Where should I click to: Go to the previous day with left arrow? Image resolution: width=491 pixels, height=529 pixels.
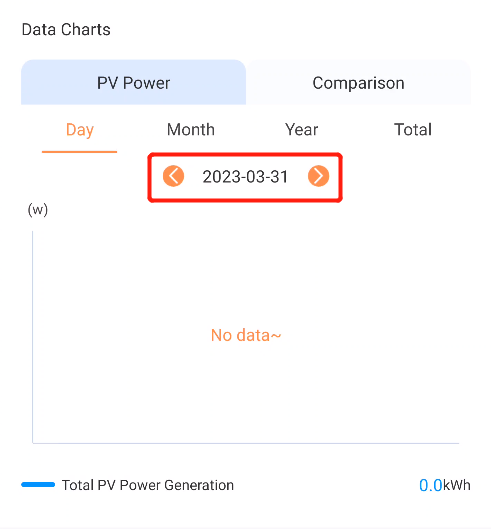click(x=173, y=176)
